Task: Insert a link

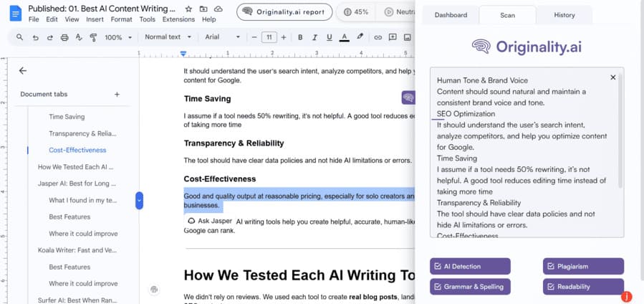Action: [378, 37]
